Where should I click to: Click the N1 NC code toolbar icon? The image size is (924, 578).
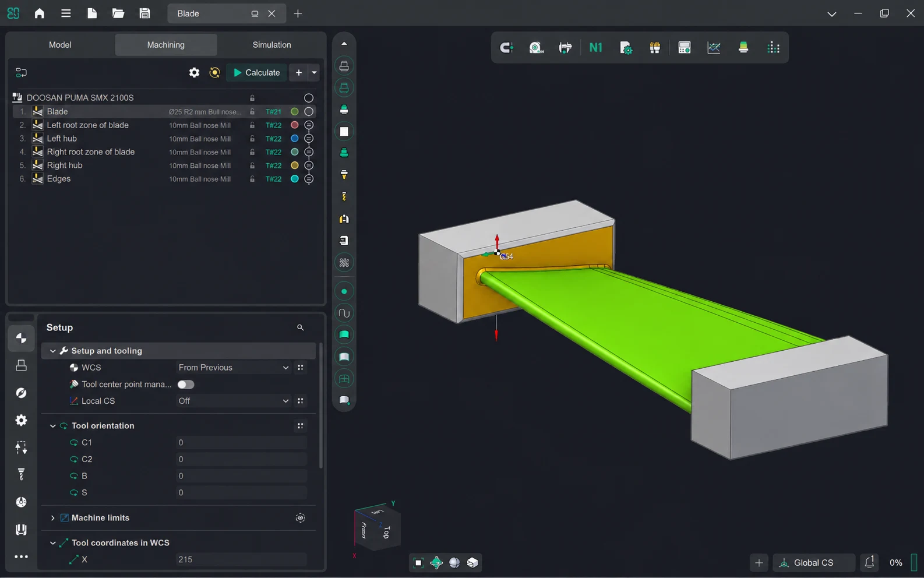click(x=595, y=48)
